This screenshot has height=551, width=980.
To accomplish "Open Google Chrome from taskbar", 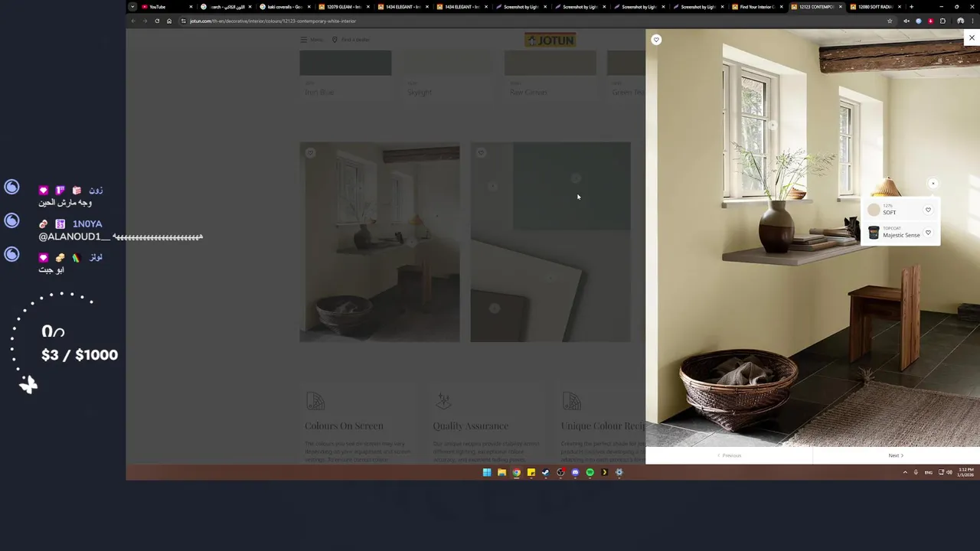I will (516, 472).
